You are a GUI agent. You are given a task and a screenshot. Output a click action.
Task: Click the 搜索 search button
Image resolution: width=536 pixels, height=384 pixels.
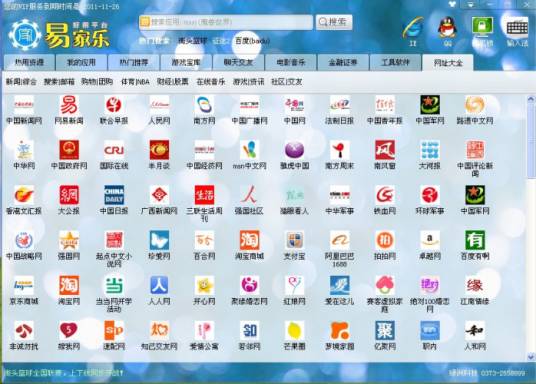coord(334,22)
